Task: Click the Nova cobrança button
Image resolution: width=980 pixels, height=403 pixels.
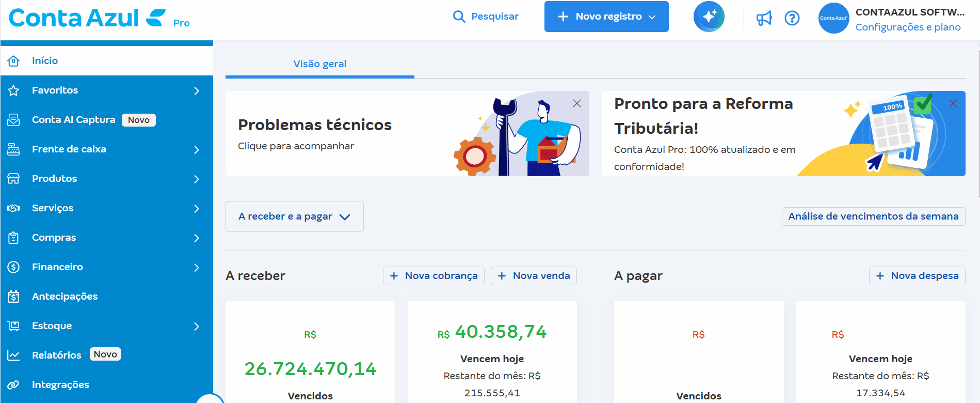Action: tap(433, 276)
